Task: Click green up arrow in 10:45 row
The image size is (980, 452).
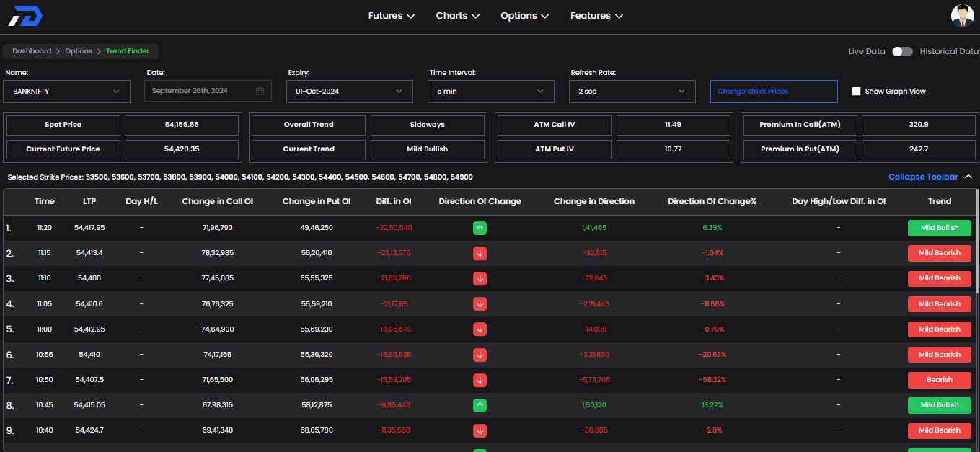Action: (x=480, y=405)
